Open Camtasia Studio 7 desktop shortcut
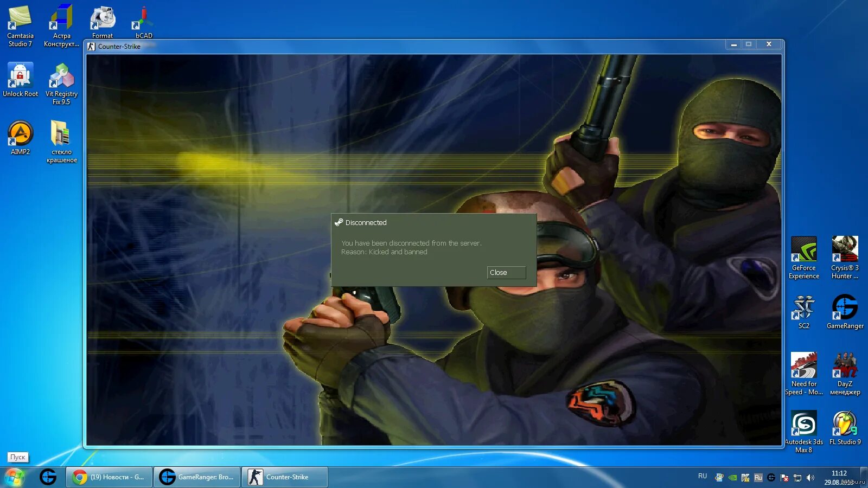The image size is (868, 488). coord(20,26)
